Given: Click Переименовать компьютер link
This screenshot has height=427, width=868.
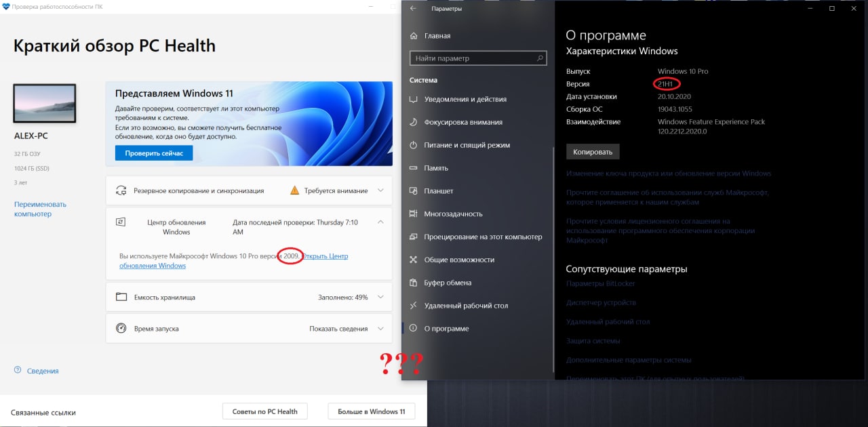Looking at the screenshot, I should (40, 209).
